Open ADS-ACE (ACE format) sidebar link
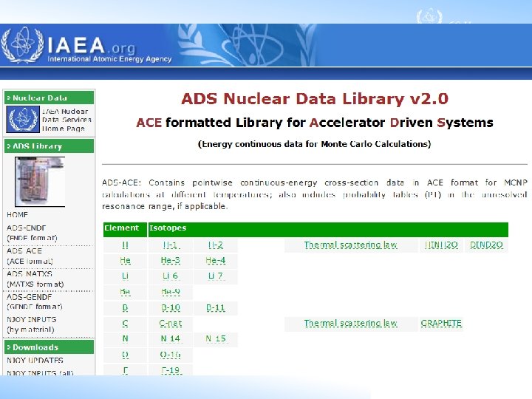This screenshot has width=532, height=399. click(x=30, y=256)
